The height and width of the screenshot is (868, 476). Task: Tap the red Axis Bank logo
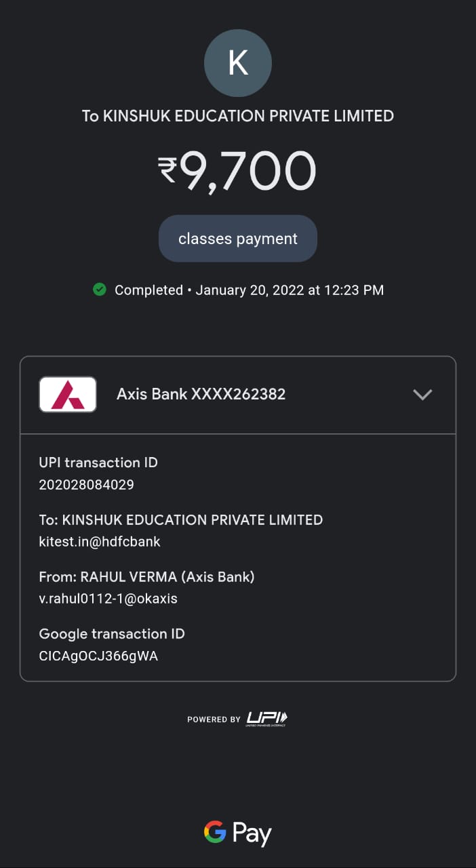pyautogui.click(x=68, y=394)
